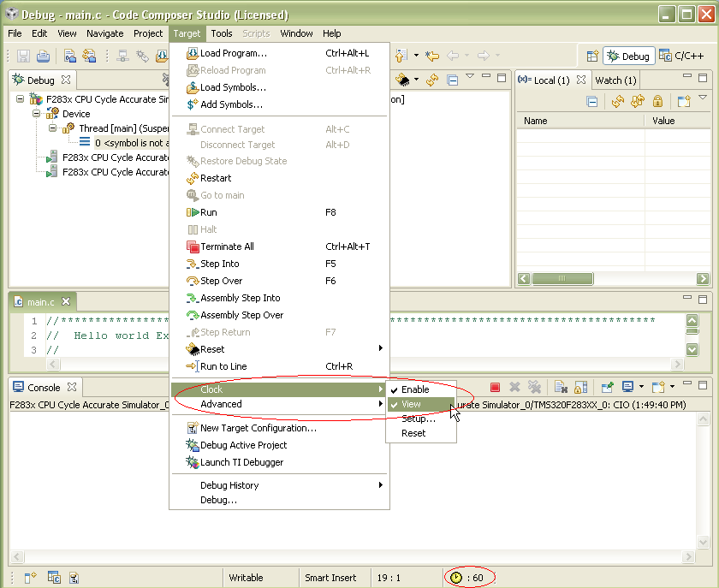
Task: Open Display Selected Console dropdown arrow
Action: click(641, 387)
